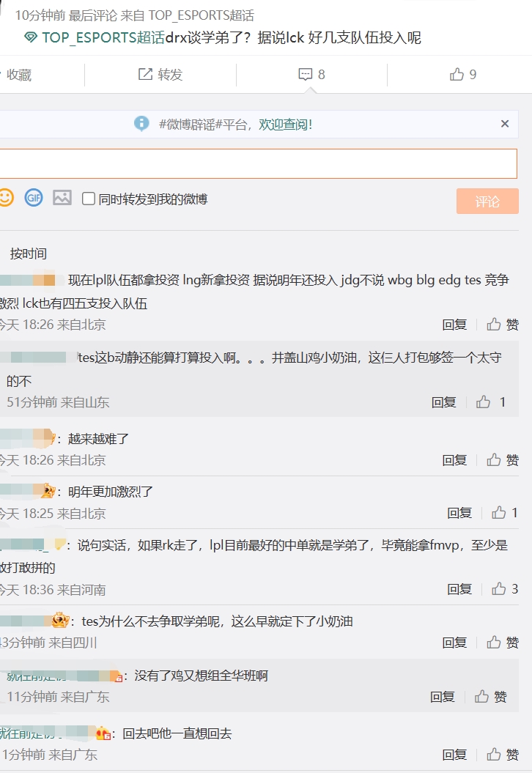
Task: Like the 回去吧他一直想回去 comment
Action: point(503,754)
